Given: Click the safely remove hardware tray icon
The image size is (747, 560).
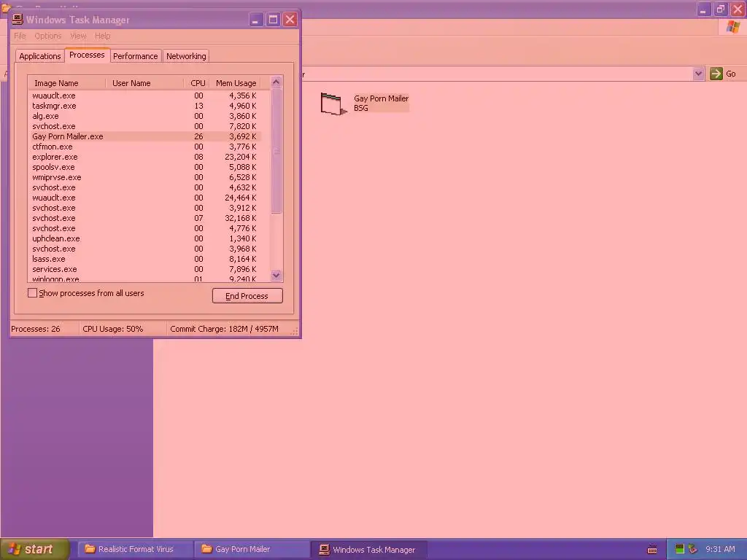Looking at the screenshot, I should point(693,549).
